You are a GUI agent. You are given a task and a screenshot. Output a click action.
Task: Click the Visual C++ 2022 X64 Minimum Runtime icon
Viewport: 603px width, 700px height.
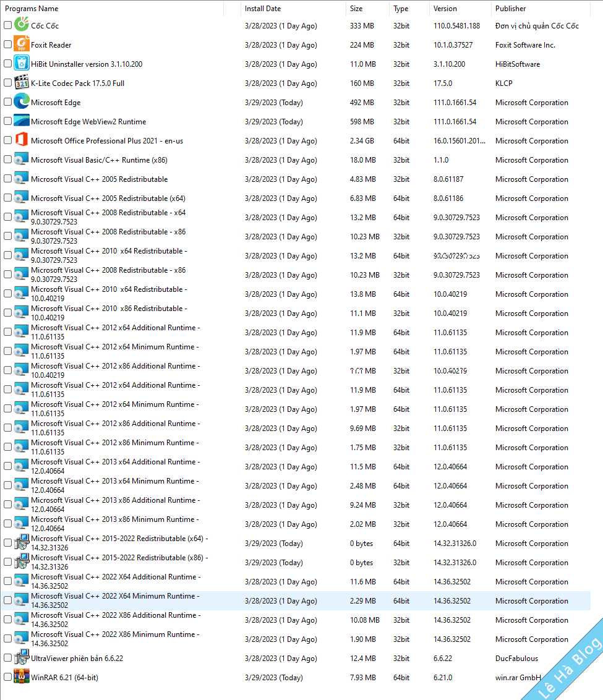tap(22, 600)
